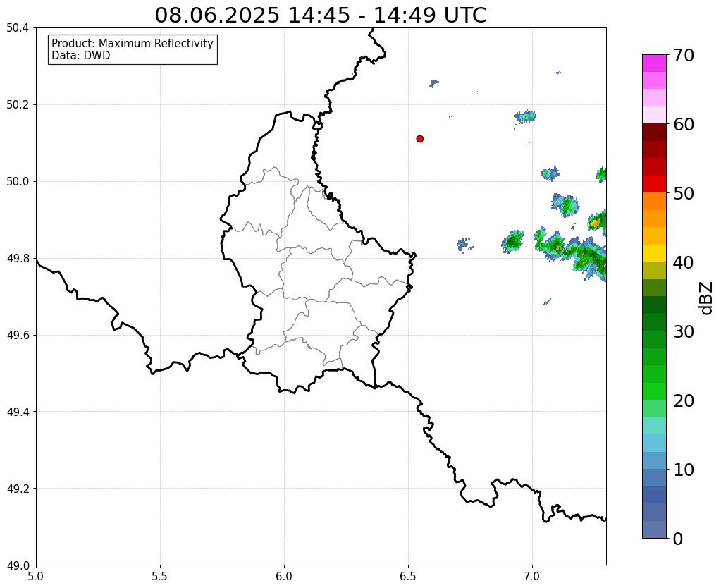Screen dimensions: 721x588
Task: Click the dBZ colorbar axis label
Action: pyautogui.click(x=707, y=298)
